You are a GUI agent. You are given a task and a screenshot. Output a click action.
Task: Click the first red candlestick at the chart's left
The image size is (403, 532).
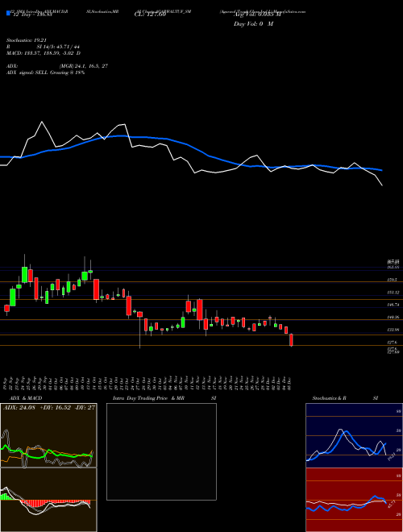[x=6, y=309]
